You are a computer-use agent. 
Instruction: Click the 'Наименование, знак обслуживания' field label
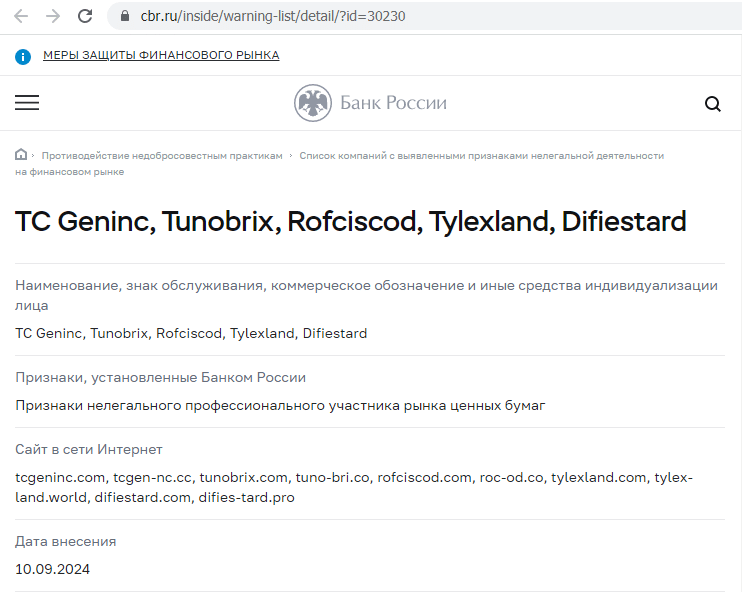pyautogui.click(x=367, y=295)
